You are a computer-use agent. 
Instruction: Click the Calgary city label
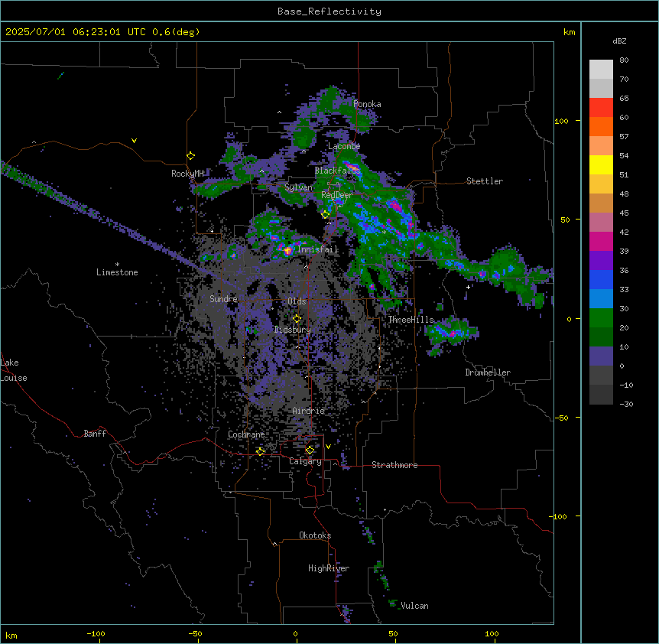306,461
